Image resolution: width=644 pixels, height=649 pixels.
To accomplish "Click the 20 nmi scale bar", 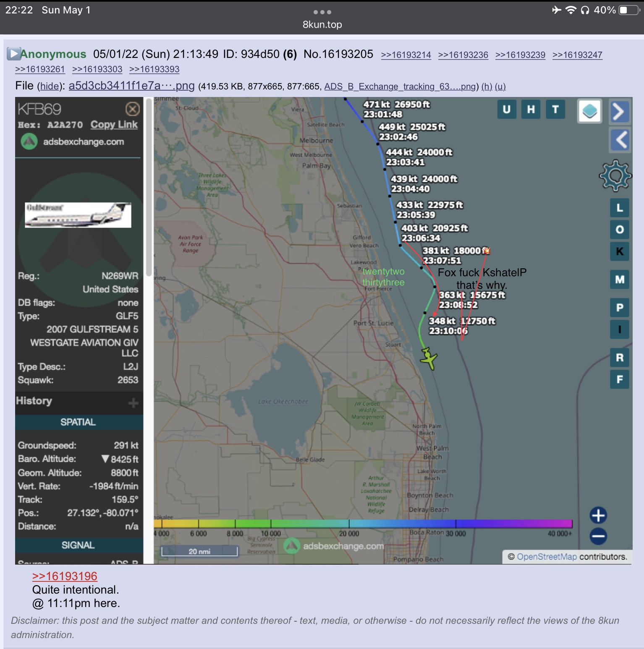I will 199,551.
